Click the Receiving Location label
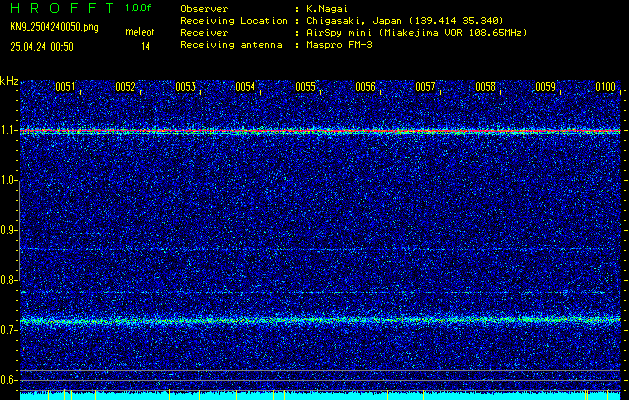 tap(234, 21)
